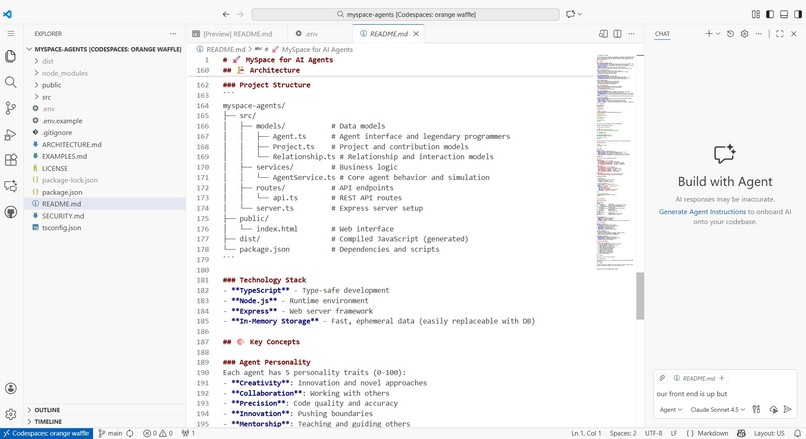The width and height of the screenshot is (806, 439).
Task: Toggle secondary side bar visibility
Action: point(798,14)
